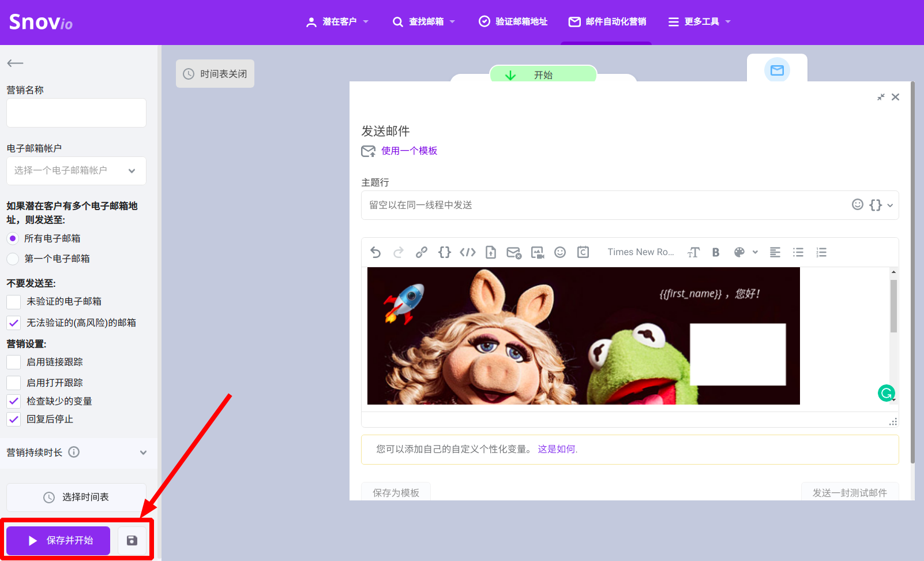924x561 pixels.
Task: Minimize the send email panel
Action: (x=881, y=97)
